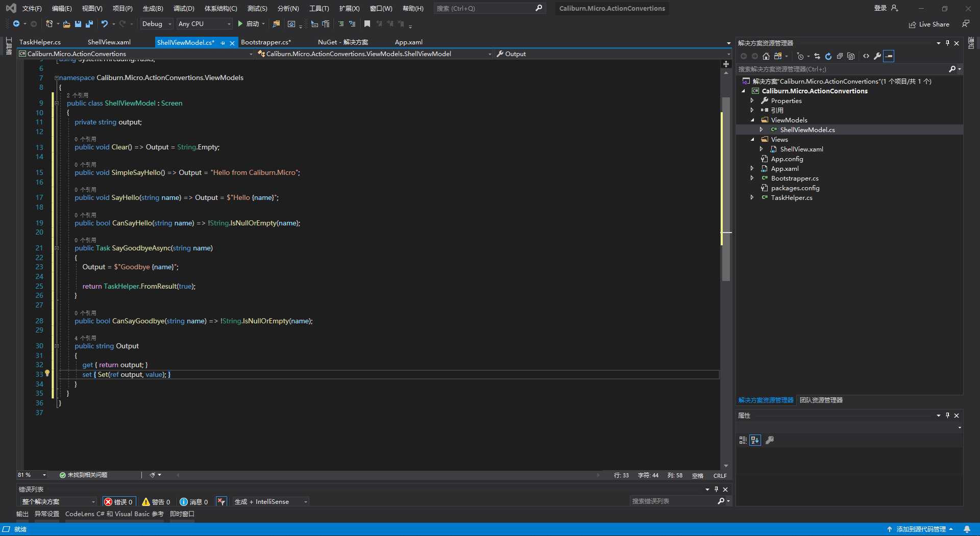The image size is (980, 536).
Task: Click the Alphabetical sort icon in Properties panel
Action: tap(755, 440)
